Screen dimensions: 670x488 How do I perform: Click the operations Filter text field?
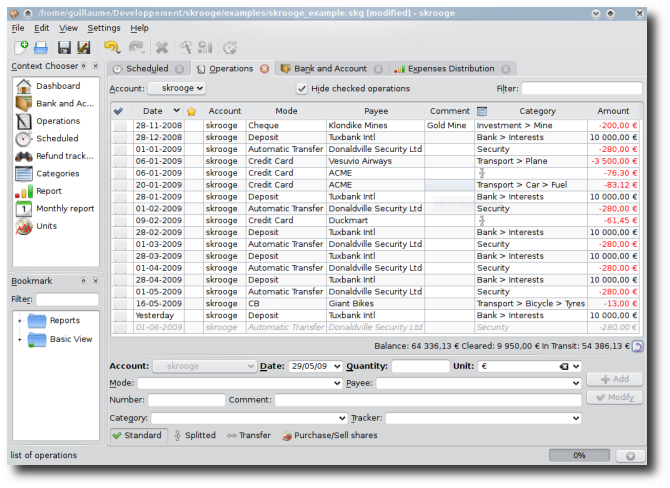click(x=582, y=88)
